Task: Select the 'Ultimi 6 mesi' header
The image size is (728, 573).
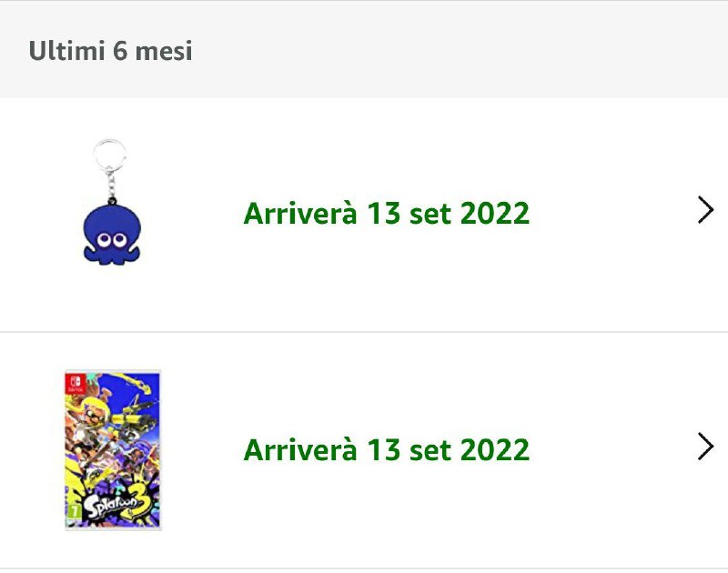Action: tap(110, 51)
